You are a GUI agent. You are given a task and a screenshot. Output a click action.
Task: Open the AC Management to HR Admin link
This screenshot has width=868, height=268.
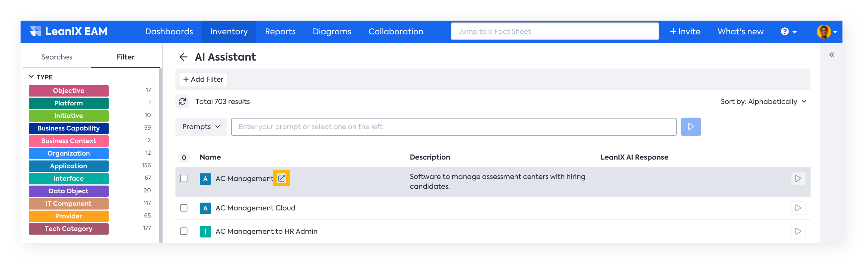[x=266, y=231]
